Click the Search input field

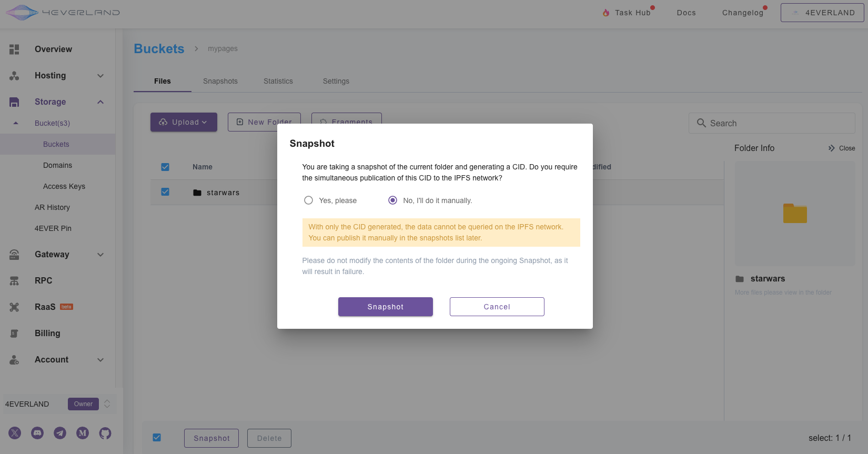(779, 123)
